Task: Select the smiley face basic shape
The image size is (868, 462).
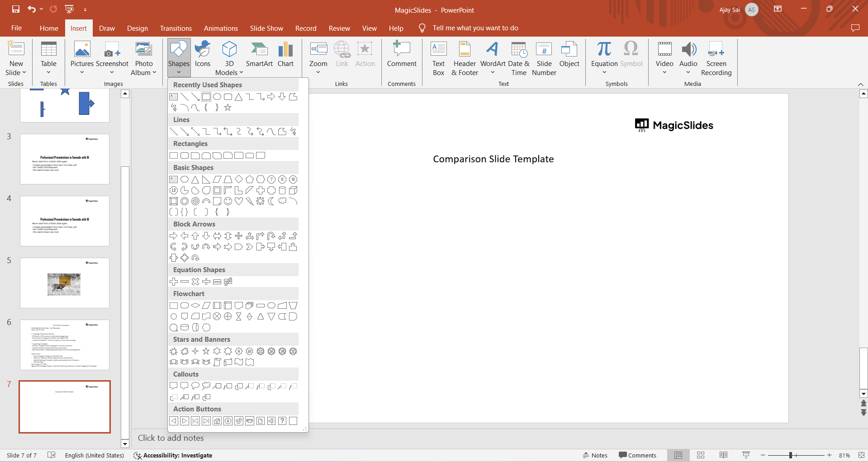Action: (228, 201)
